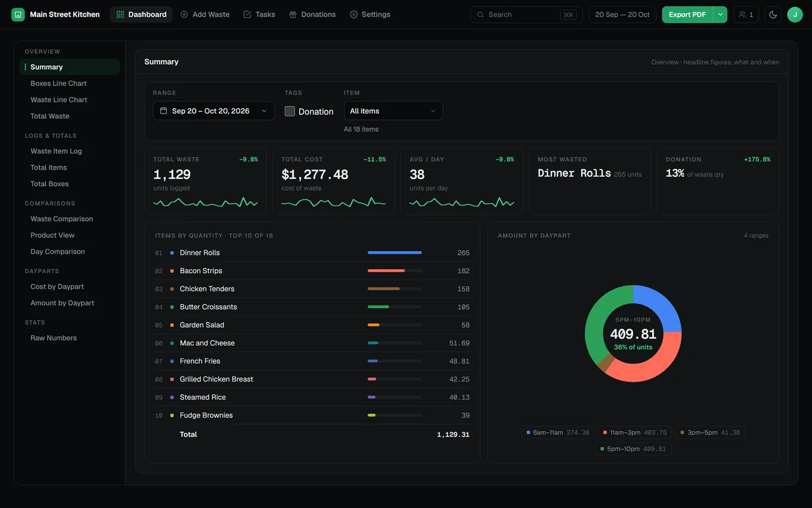The image size is (812, 508).
Task: Click the 5pm–10pm legend chip
Action: coord(633,449)
